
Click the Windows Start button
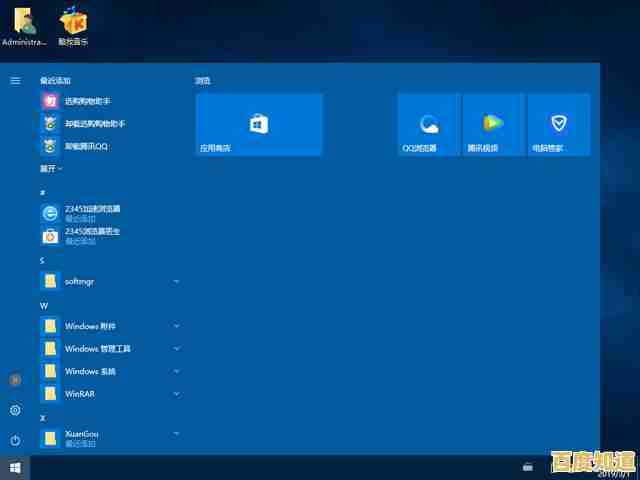point(15,468)
